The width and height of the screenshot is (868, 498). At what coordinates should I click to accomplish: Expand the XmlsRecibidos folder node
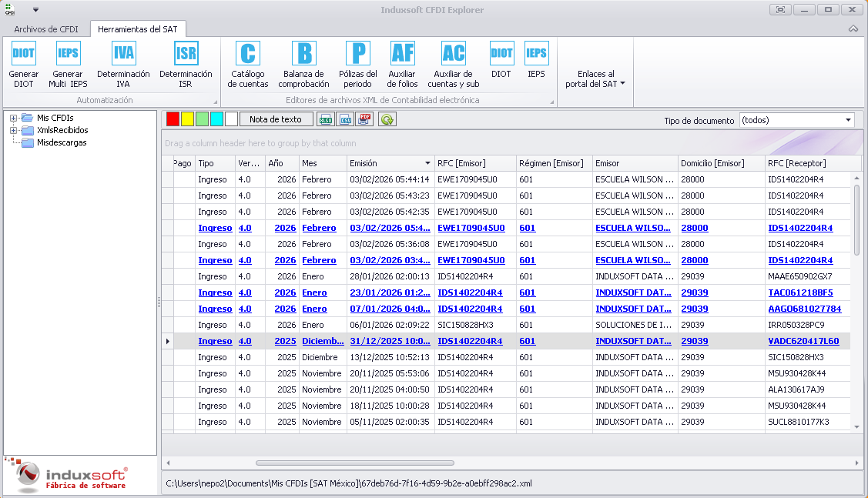pyautogui.click(x=14, y=131)
